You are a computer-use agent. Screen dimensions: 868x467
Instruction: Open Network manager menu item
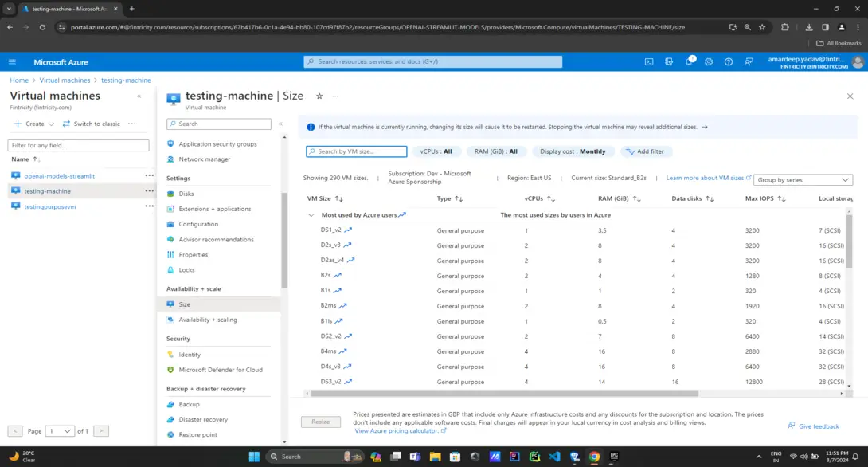(x=205, y=159)
